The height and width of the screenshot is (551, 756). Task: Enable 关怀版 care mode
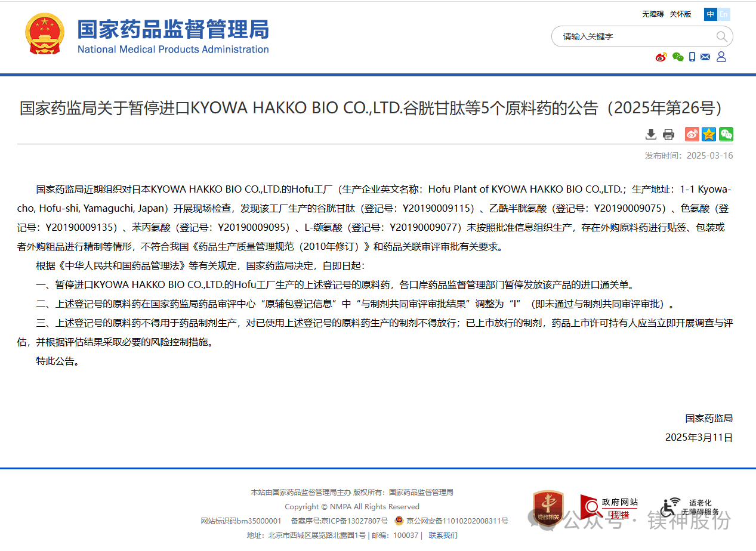pyautogui.click(x=680, y=14)
